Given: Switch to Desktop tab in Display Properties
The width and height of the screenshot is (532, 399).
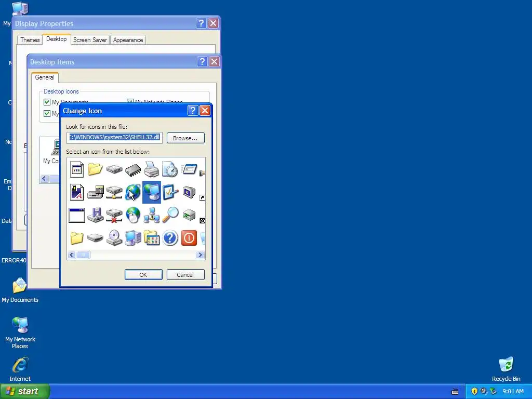Looking at the screenshot, I should [x=56, y=39].
